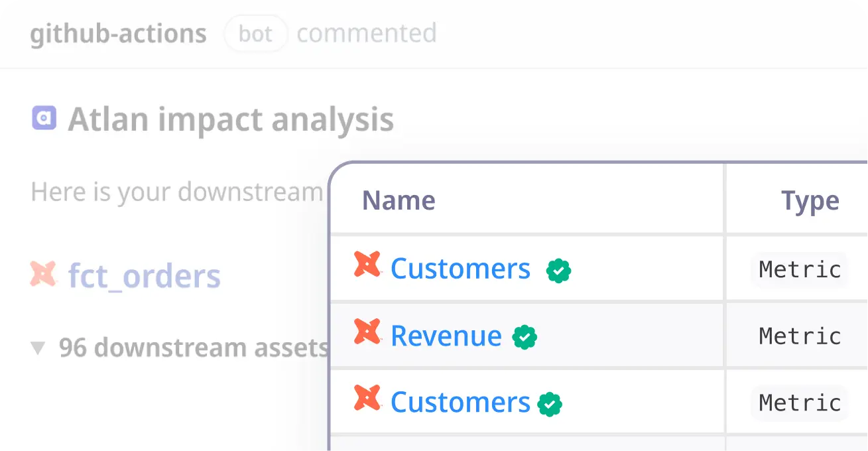Click verified badge next to last Customers
The image size is (868, 451).
coord(550,404)
